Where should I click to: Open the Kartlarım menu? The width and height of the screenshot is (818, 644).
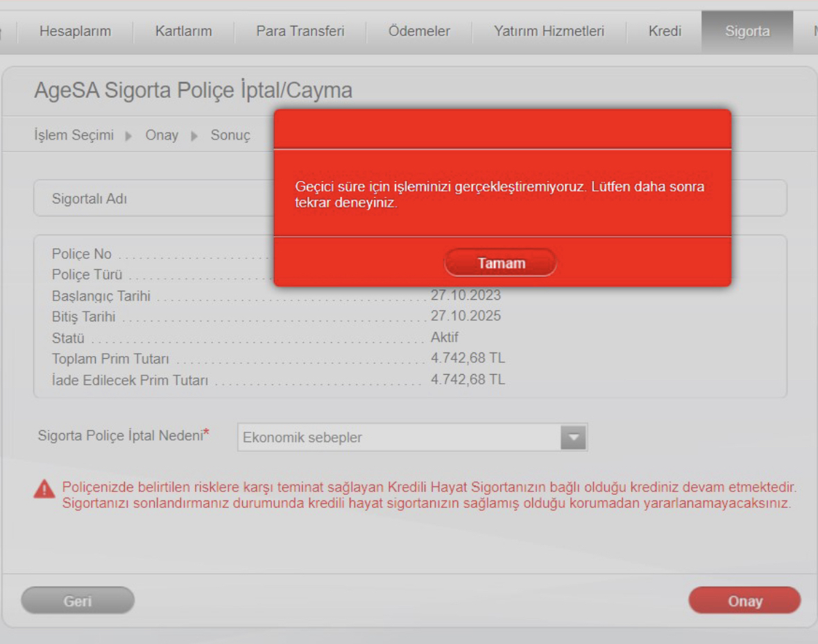[x=184, y=31]
